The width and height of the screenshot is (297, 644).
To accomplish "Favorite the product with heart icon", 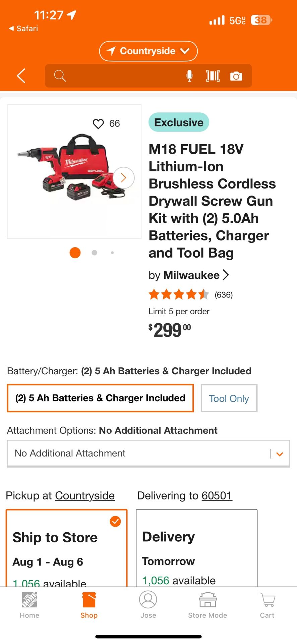I will pyautogui.click(x=98, y=124).
